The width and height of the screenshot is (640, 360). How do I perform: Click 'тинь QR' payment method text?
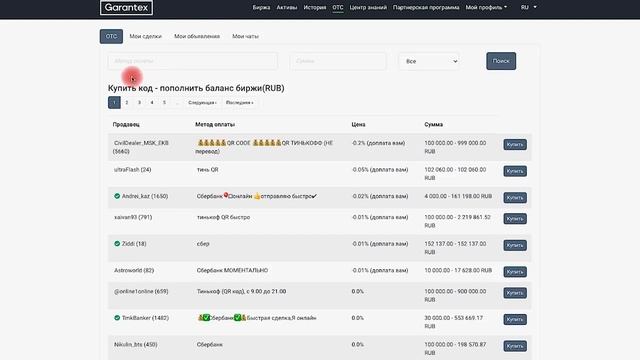207,169
